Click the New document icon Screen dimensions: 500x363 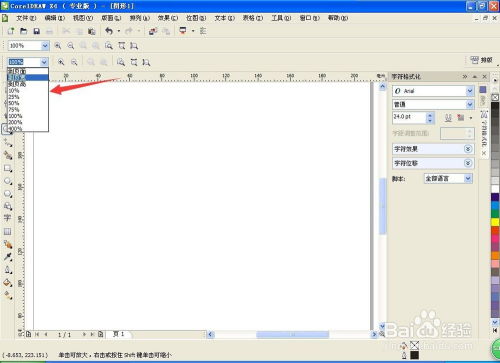11,31
